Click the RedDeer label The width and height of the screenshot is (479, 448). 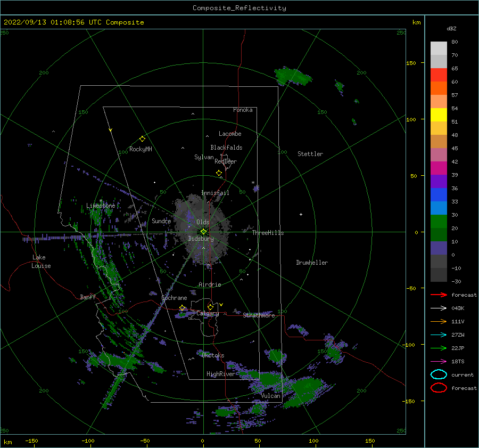pyautogui.click(x=226, y=161)
